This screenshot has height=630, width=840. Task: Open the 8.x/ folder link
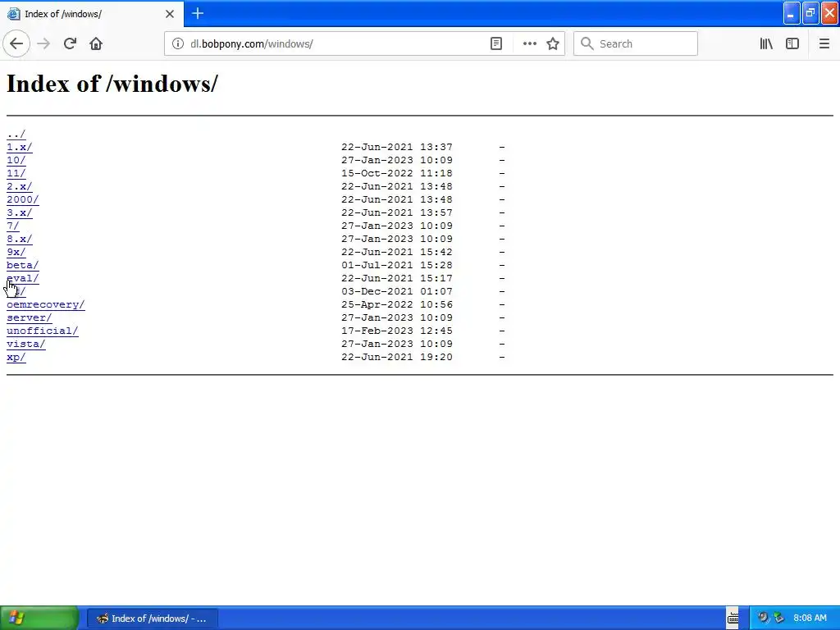pyautogui.click(x=20, y=239)
